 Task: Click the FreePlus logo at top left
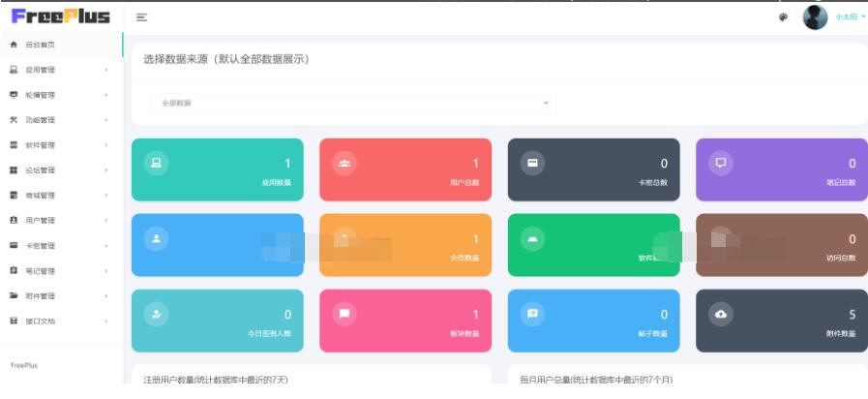(61, 16)
